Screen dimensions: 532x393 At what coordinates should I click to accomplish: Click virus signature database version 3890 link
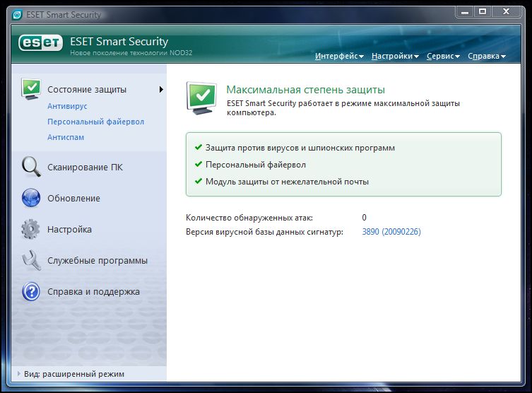(391, 232)
